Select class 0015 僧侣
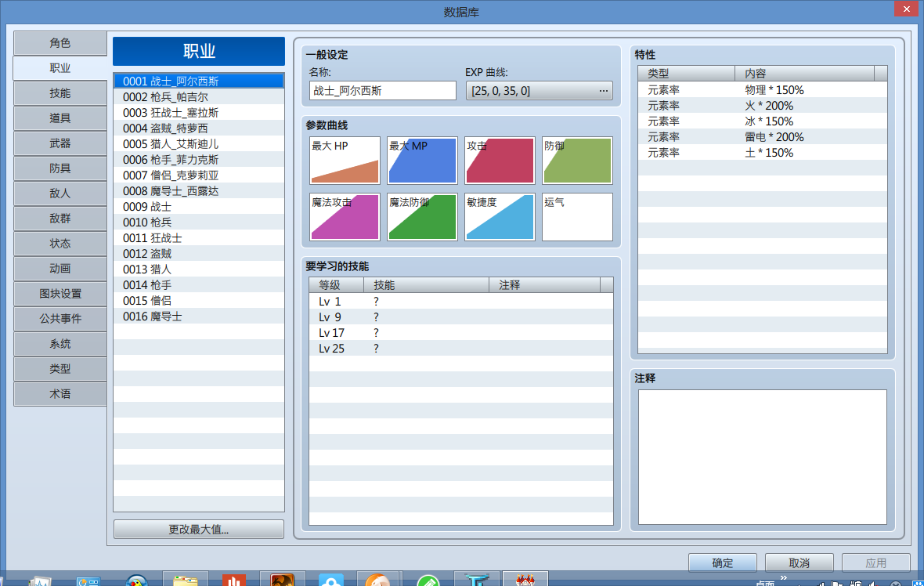The width and height of the screenshot is (924, 586). pos(199,301)
